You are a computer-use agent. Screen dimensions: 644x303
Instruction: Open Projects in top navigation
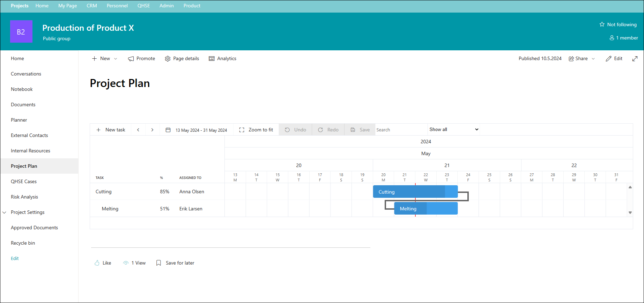pos(20,6)
